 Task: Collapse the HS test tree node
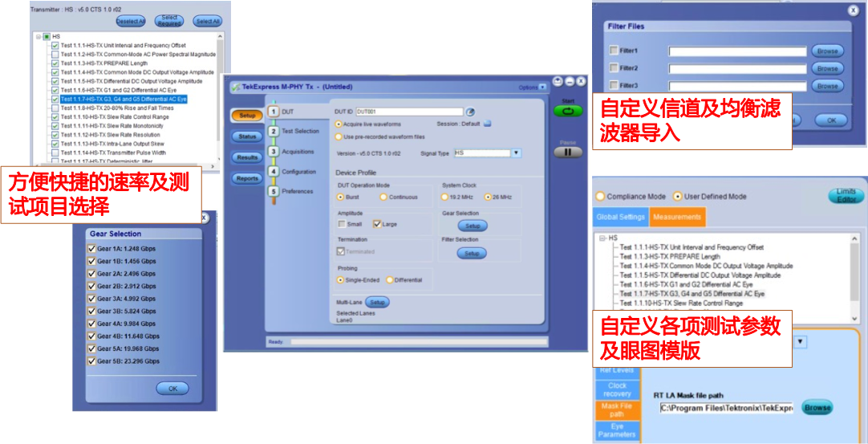pos(38,37)
